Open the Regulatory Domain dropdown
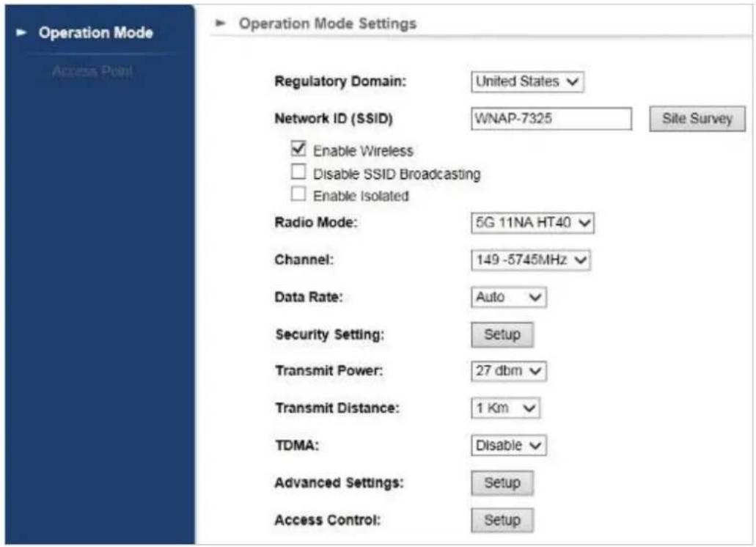Screen dimensions: 756x547 tap(527, 81)
